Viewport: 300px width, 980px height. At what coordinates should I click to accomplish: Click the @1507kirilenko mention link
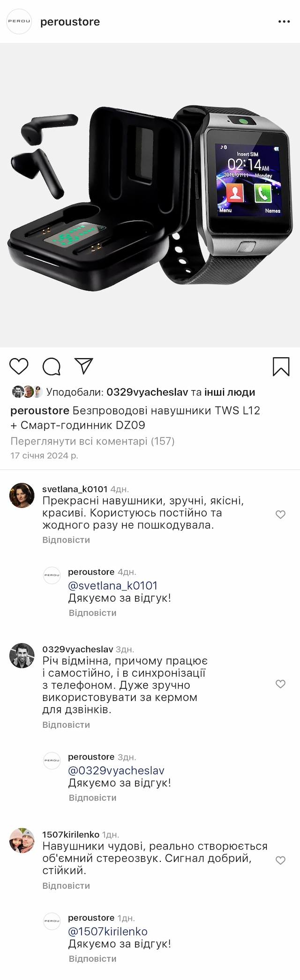[x=108, y=931]
